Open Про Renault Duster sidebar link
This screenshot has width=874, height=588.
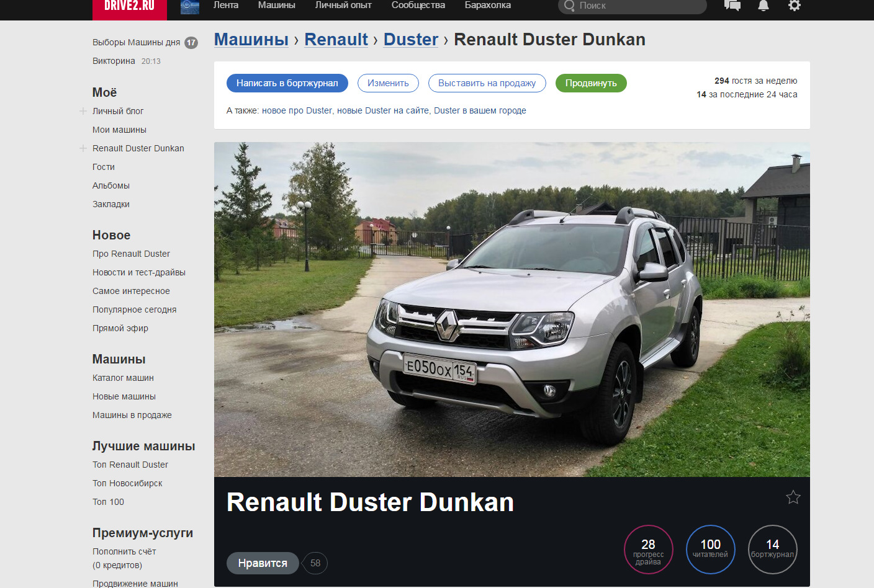tap(131, 254)
